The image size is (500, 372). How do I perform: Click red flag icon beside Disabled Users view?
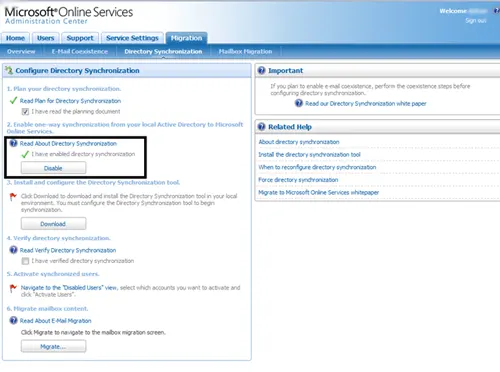[13, 288]
